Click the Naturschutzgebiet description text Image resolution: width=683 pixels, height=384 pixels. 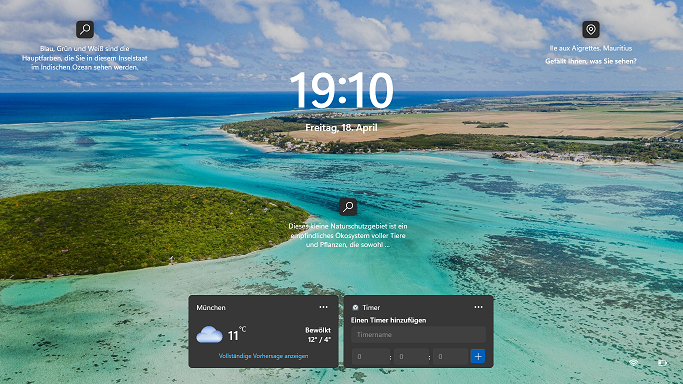click(348, 236)
